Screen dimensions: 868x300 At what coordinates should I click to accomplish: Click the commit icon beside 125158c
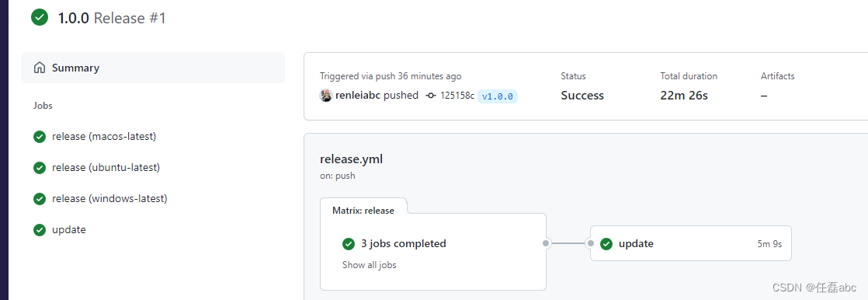431,96
